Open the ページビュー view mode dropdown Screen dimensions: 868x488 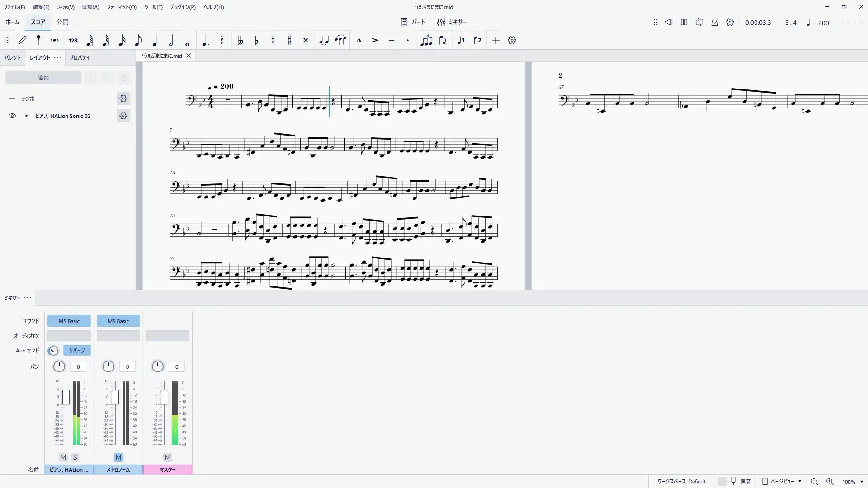782,482
